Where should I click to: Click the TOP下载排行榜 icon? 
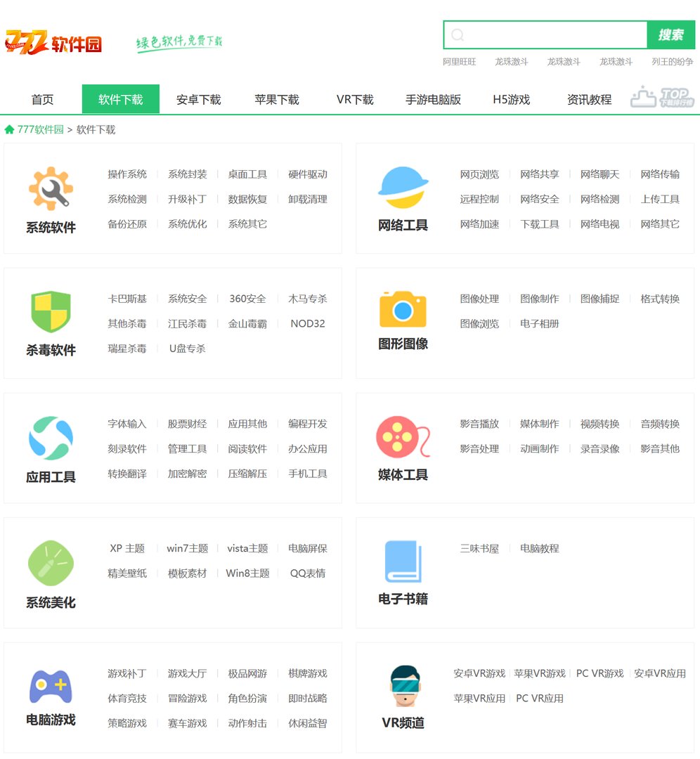tap(663, 97)
